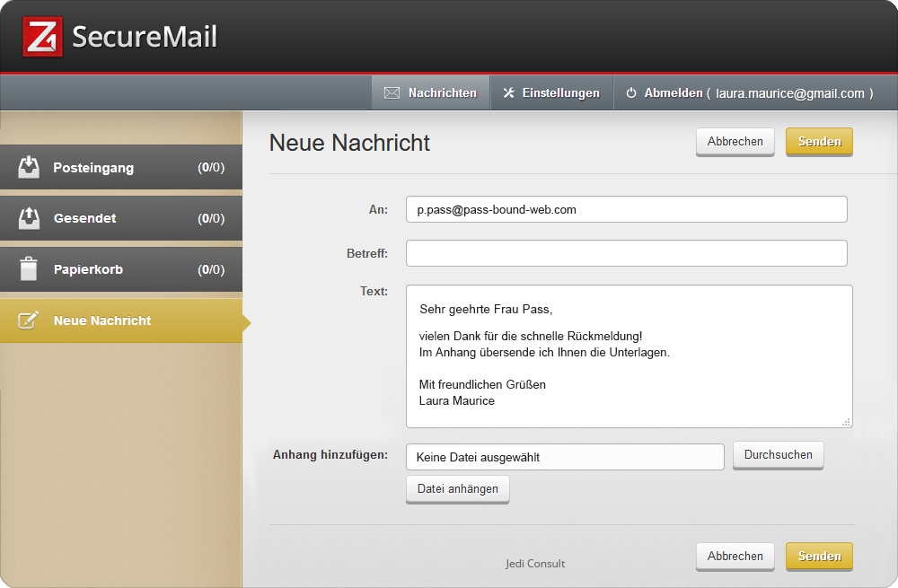Viewport: 898px width, 588px height.
Task: Click the Datei anhängen button
Action: [458, 489]
